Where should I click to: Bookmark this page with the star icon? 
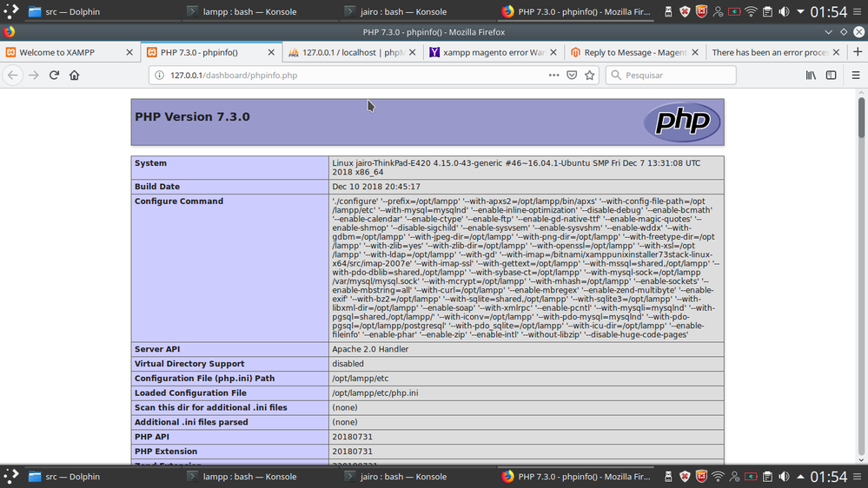(x=590, y=76)
